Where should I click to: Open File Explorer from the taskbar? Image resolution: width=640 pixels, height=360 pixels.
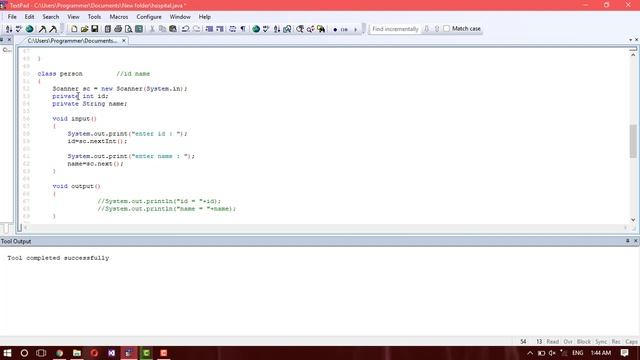click(x=77, y=353)
